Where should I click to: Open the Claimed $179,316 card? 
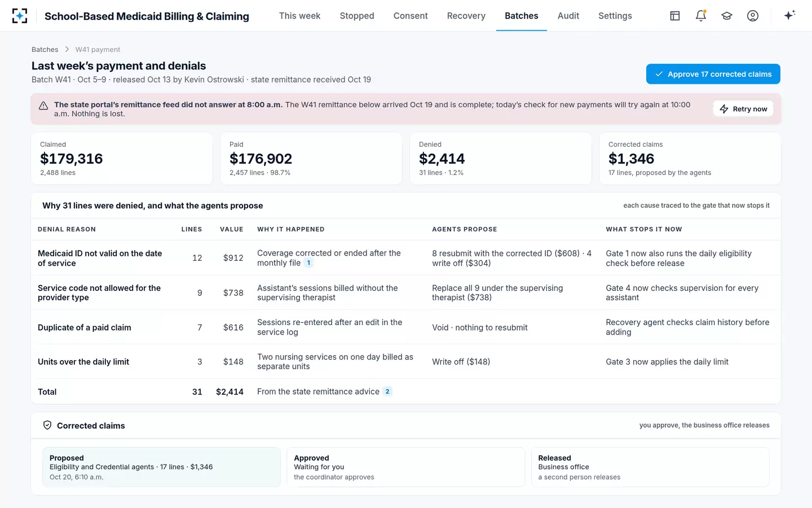click(x=122, y=159)
